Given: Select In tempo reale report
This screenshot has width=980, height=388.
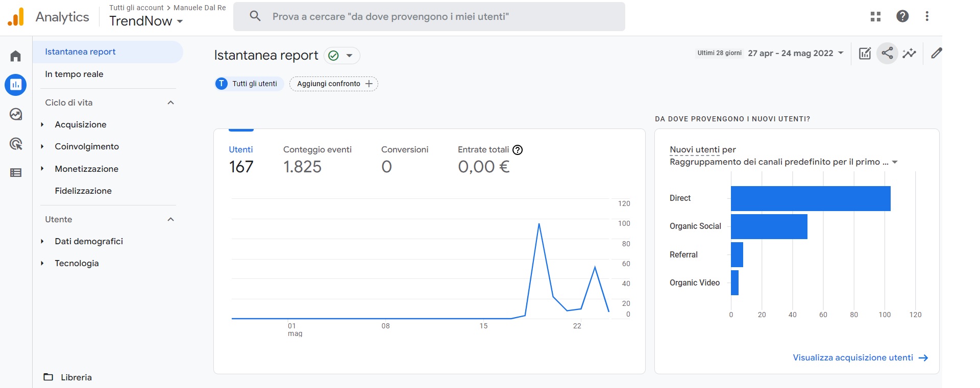Looking at the screenshot, I should (x=74, y=74).
